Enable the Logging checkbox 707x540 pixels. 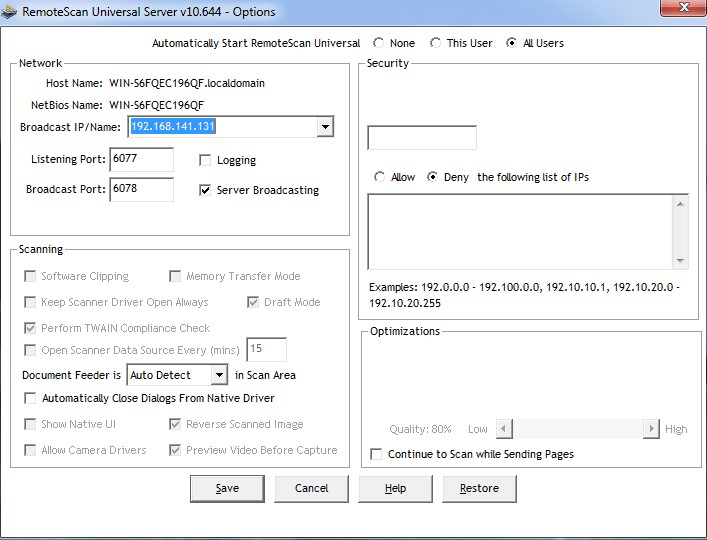click(x=205, y=160)
